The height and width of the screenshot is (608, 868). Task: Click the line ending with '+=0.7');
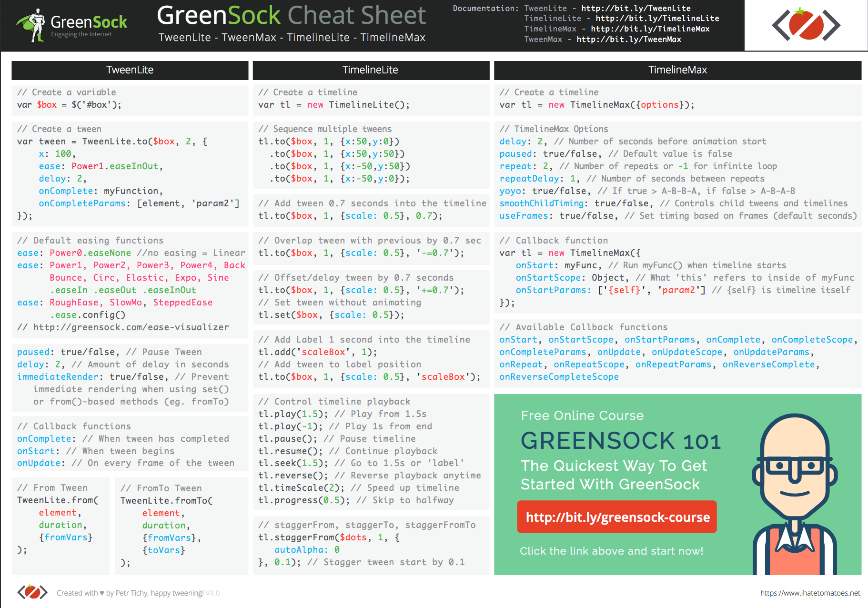(361, 290)
